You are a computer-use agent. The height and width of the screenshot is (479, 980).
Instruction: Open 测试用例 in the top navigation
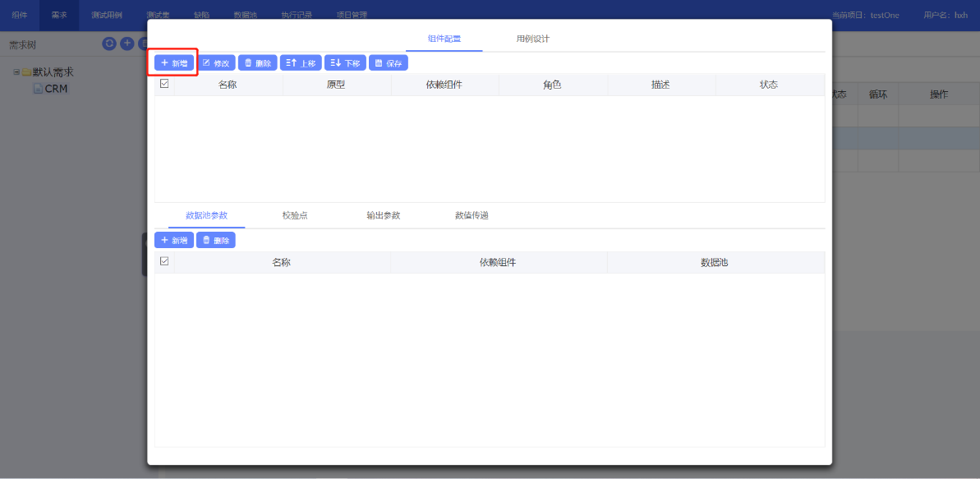tap(107, 15)
